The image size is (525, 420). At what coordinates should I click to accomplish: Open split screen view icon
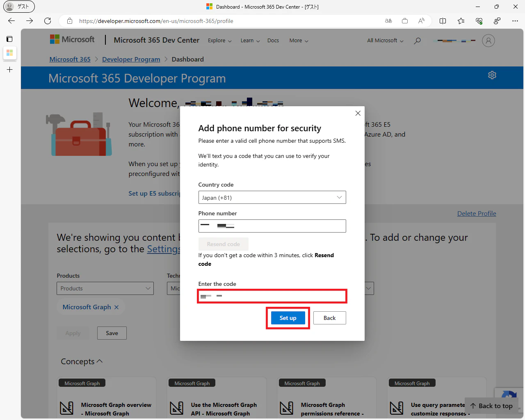(x=443, y=21)
